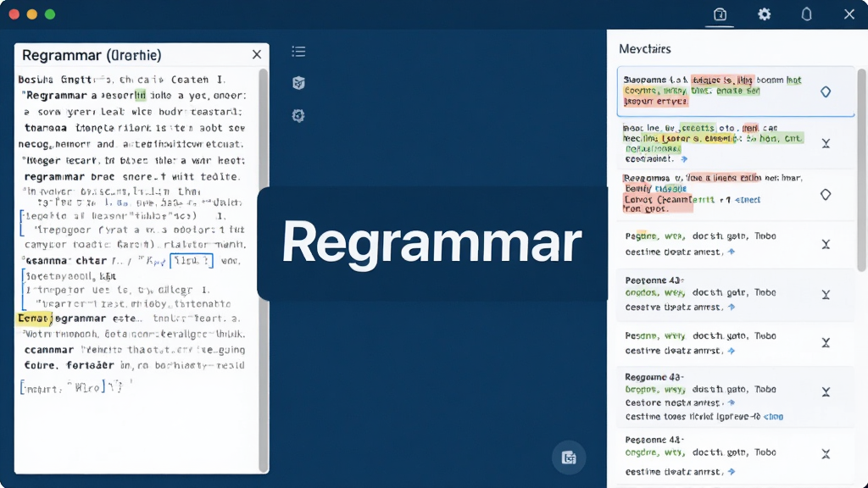Click blue arrow on the 'Peoenne 43' card
Viewport: 868px width, 488px height.
(x=732, y=307)
